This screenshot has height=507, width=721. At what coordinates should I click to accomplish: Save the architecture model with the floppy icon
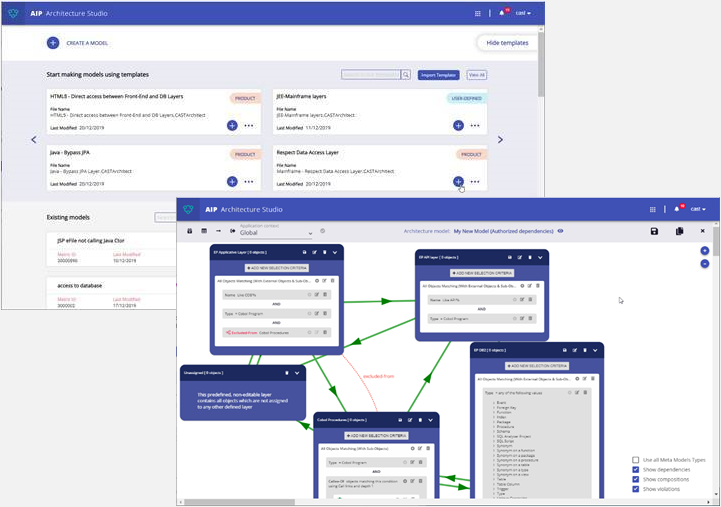point(654,231)
